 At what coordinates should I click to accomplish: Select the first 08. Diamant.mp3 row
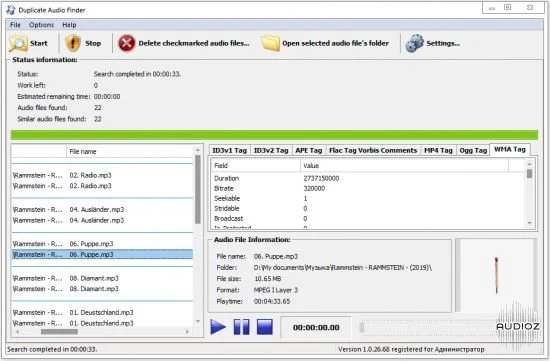pyautogui.click(x=102, y=278)
